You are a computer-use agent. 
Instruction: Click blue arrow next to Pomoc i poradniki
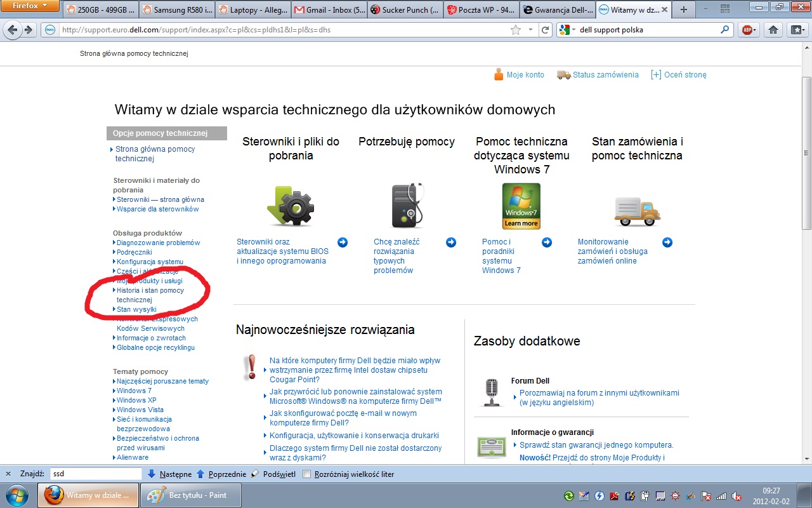click(x=547, y=242)
